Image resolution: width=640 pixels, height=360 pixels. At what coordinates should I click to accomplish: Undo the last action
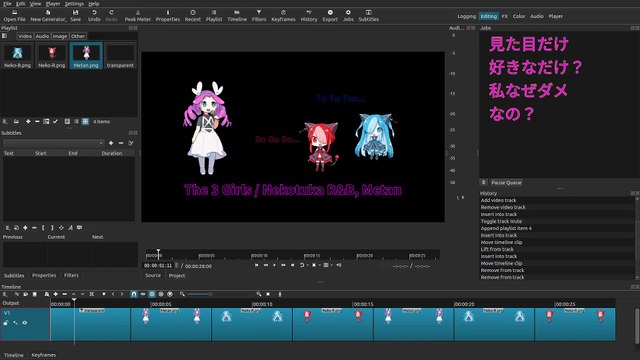point(94,16)
